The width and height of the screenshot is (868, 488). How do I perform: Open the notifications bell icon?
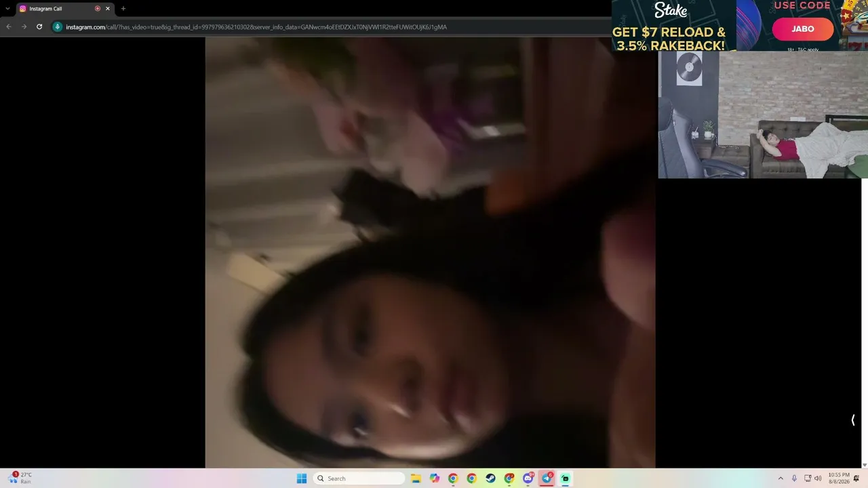[856, 479]
